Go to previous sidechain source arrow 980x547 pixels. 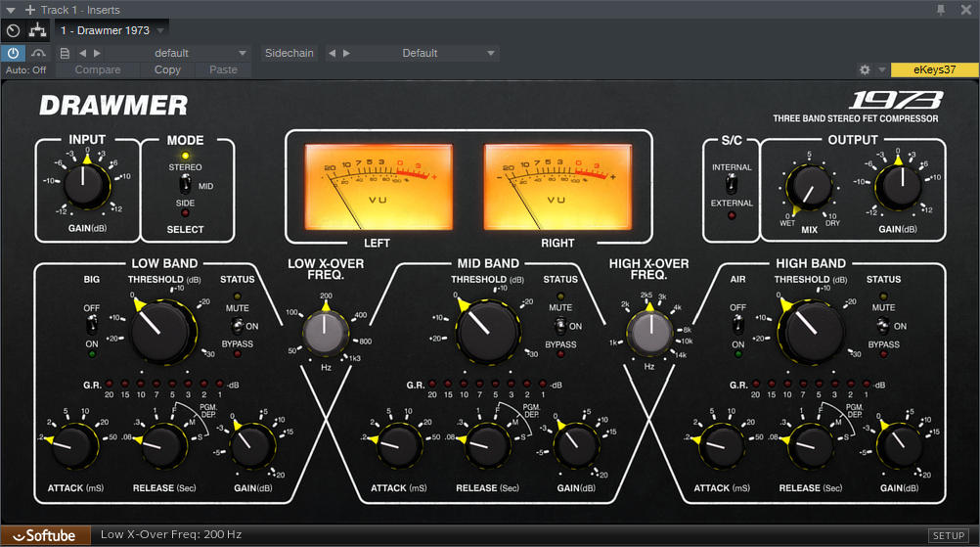coord(332,53)
